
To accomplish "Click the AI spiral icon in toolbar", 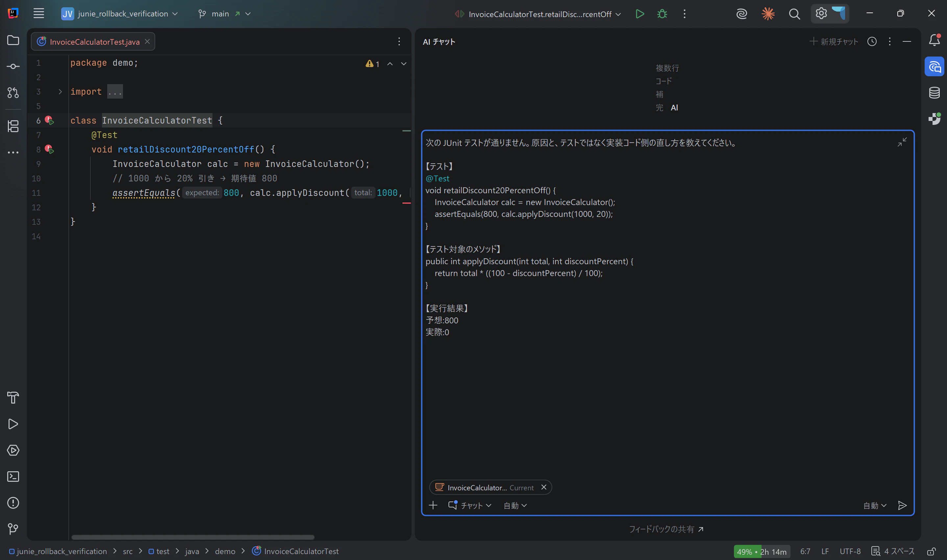I will [x=742, y=14].
